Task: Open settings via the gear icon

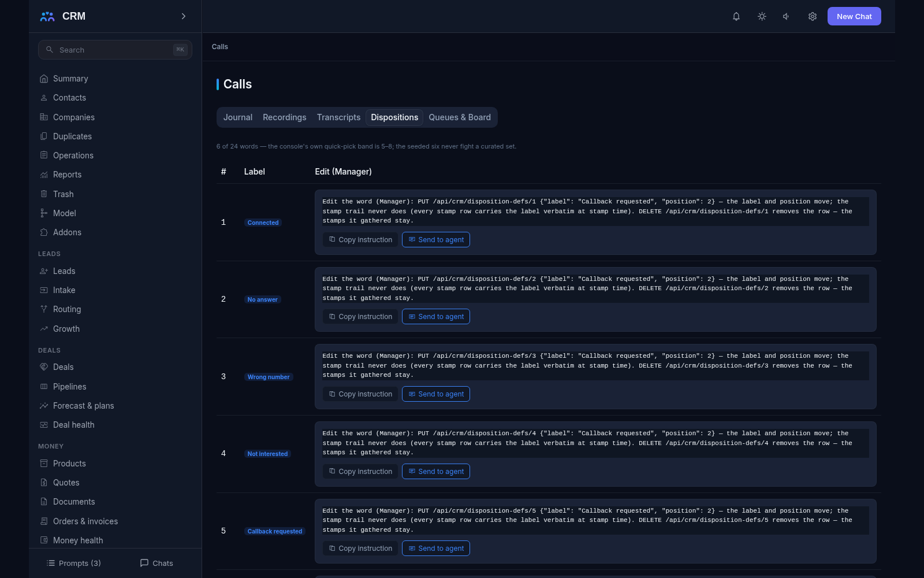Action: [x=813, y=16]
